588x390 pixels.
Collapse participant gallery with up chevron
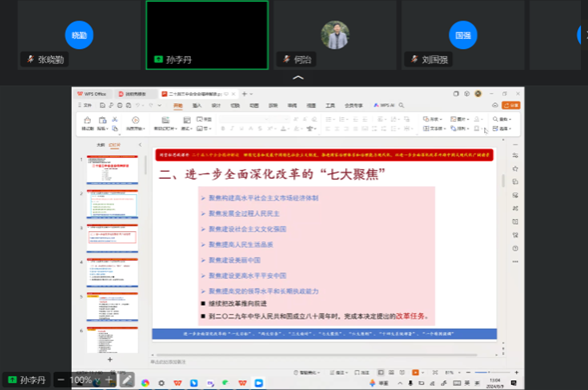click(298, 78)
